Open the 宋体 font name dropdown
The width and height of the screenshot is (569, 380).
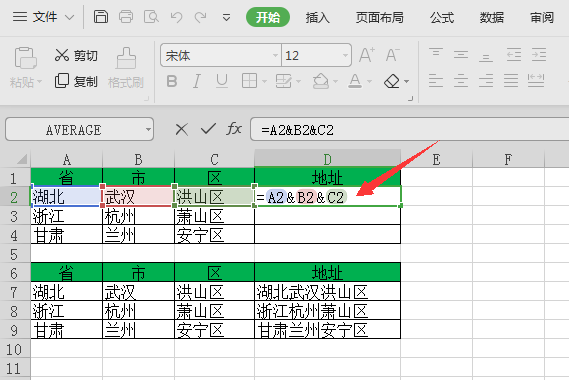(275, 56)
